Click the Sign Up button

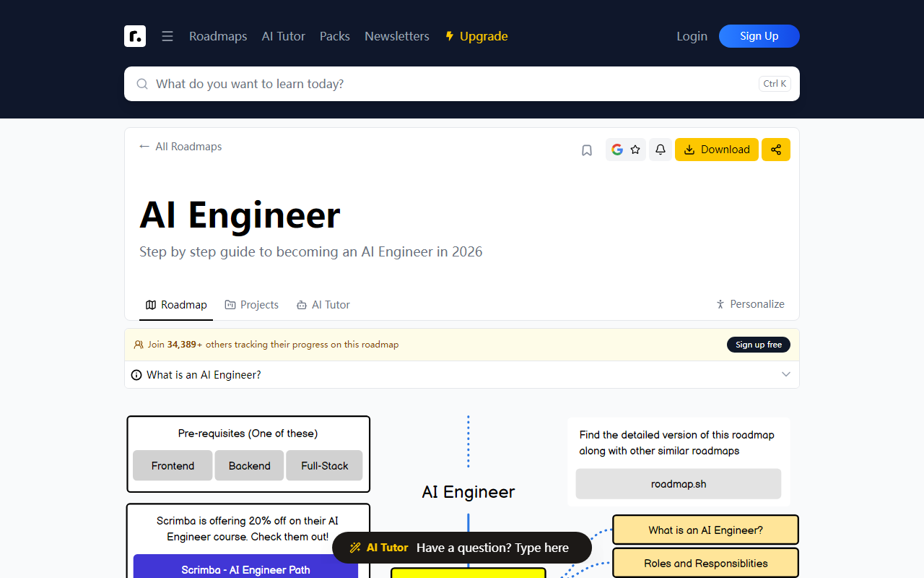759,36
